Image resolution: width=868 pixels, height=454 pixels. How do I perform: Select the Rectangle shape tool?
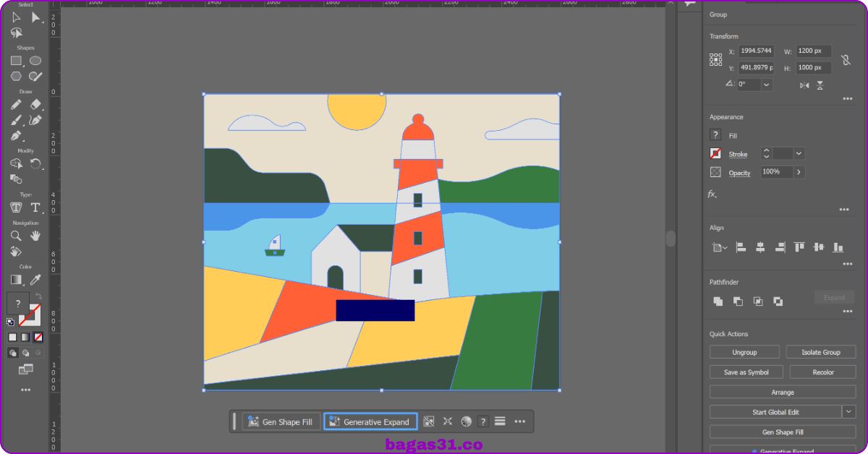tap(16, 61)
